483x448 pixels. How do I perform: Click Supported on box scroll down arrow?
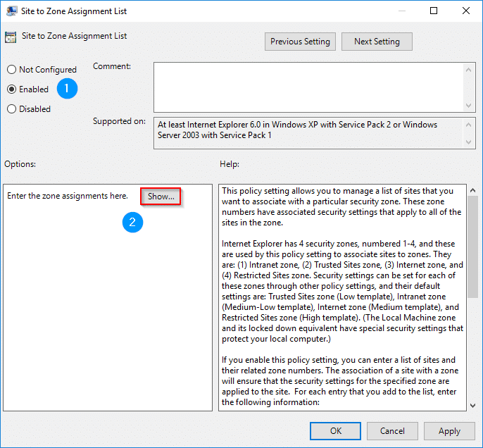[468, 142]
